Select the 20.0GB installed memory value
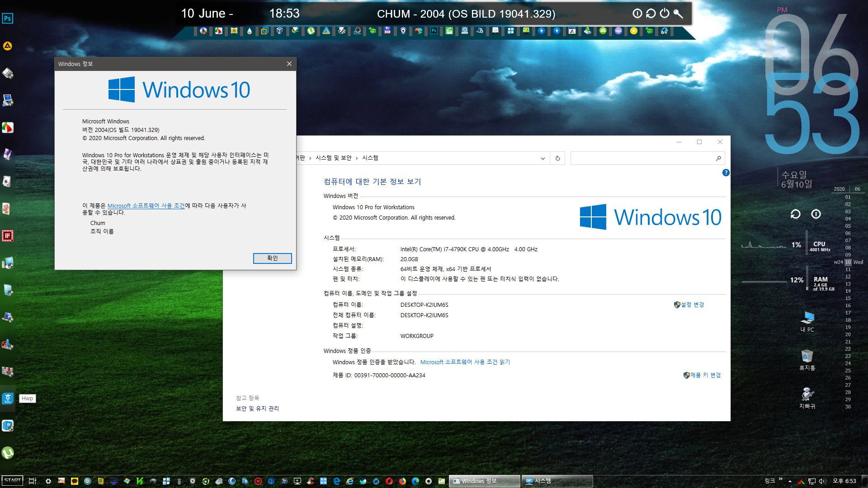Image resolution: width=868 pixels, height=488 pixels. pyautogui.click(x=409, y=259)
